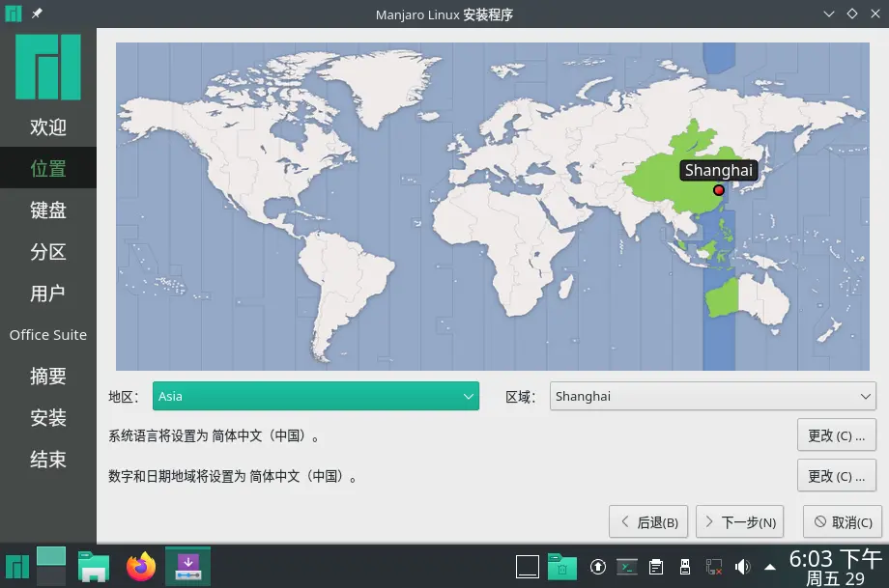The height and width of the screenshot is (588, 889).
Task: Open the removable devices tray icon
Action: [684, 567]
